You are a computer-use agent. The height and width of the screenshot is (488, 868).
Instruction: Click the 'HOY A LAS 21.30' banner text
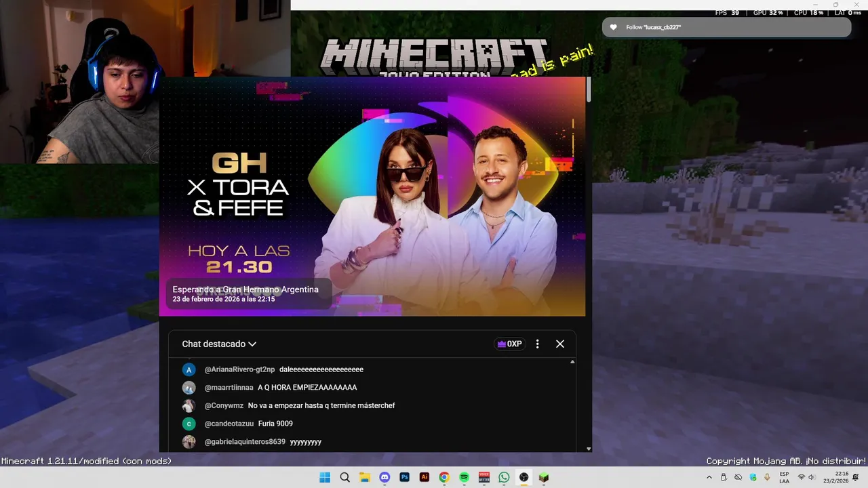(x=239, y=259)
